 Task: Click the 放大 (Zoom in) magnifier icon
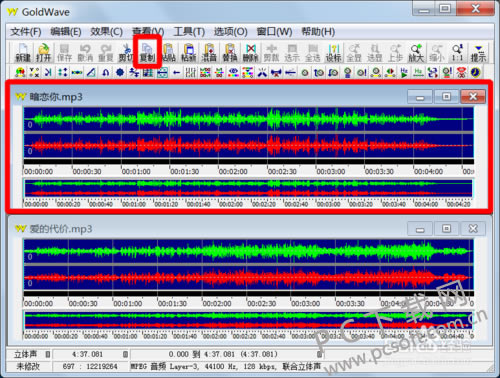[416, 53]
